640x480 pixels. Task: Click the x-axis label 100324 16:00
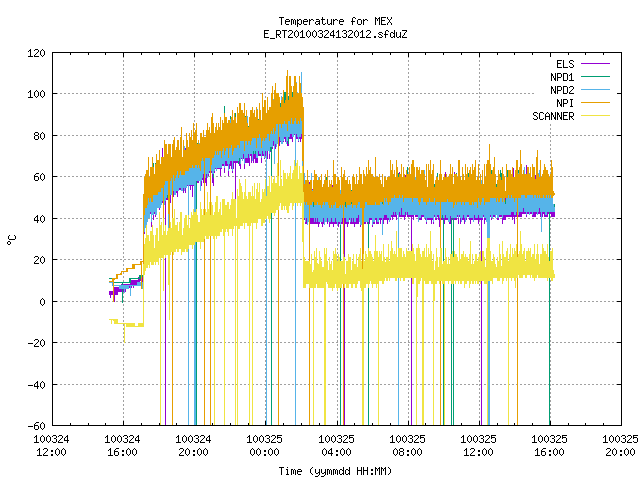[x=122, y=446]
